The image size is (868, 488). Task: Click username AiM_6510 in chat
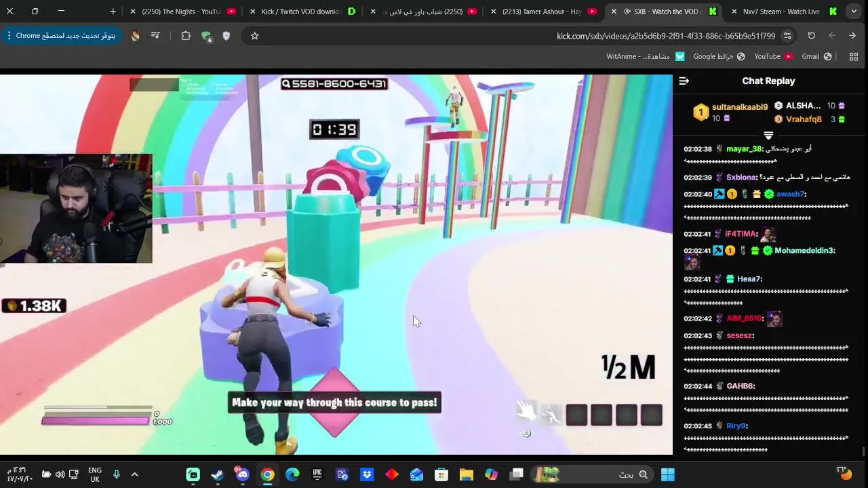coord(744,319)
